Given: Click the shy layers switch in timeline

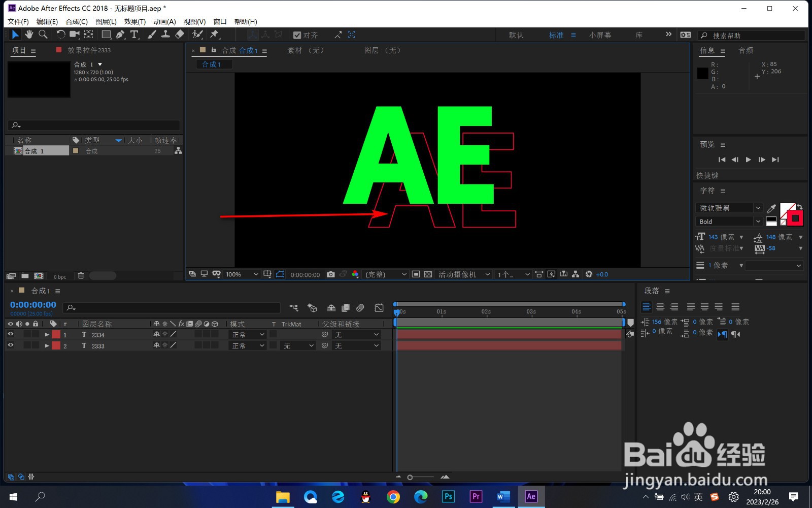Looking at the screenshot, I should click(331, 308).
